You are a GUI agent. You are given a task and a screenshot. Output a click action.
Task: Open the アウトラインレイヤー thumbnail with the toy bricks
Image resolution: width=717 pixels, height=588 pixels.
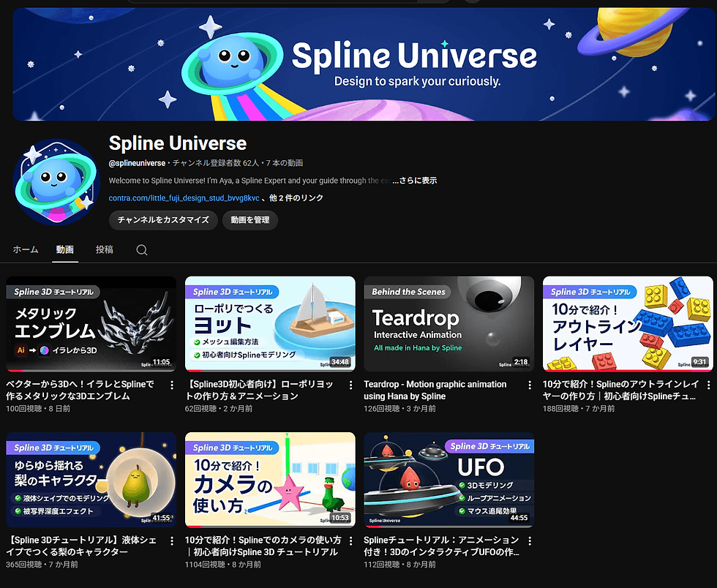(628, 324)
